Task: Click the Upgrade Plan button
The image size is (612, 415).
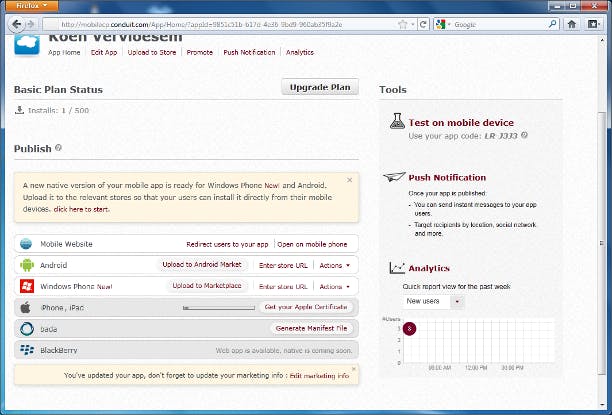Action: pyautogui.click(x=320, y=87)
